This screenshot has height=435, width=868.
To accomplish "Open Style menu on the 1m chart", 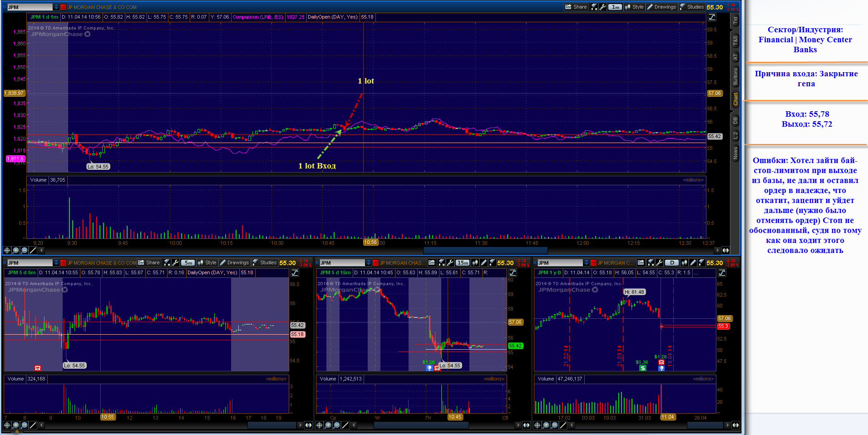I will click(x=634, y=7).
